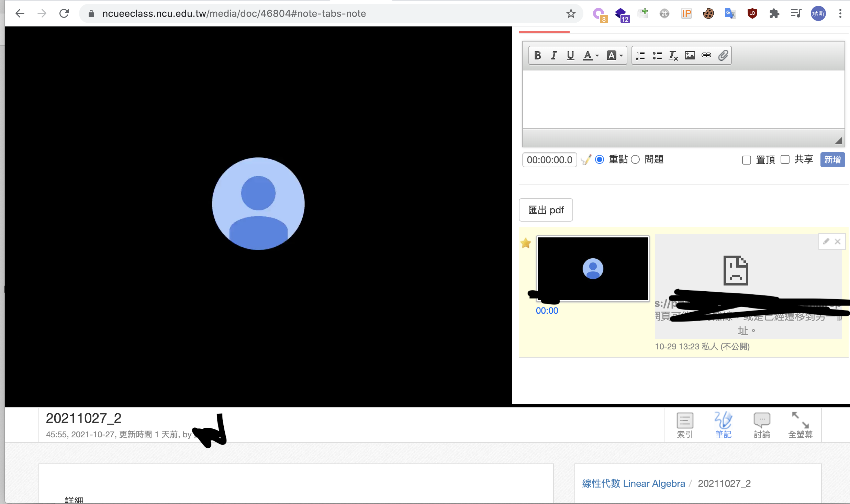
Task: Click the browser back arrow
Action: pos(20,13)
